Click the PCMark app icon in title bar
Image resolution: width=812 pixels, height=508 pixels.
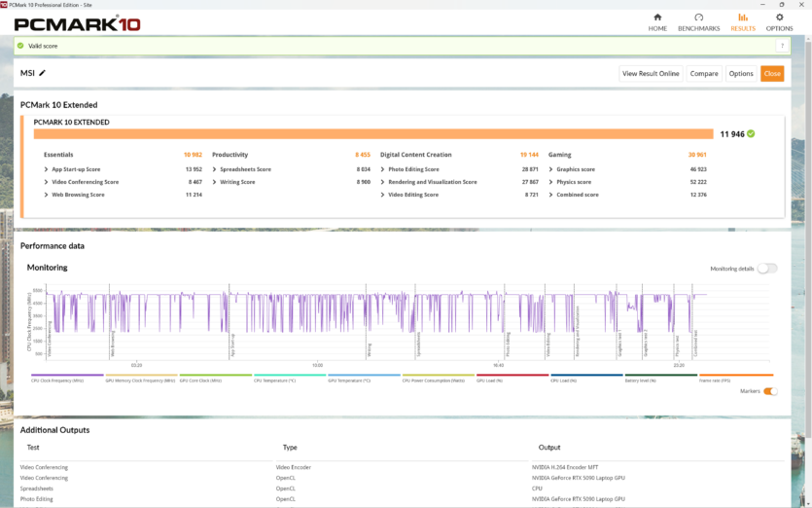[4, 4]
